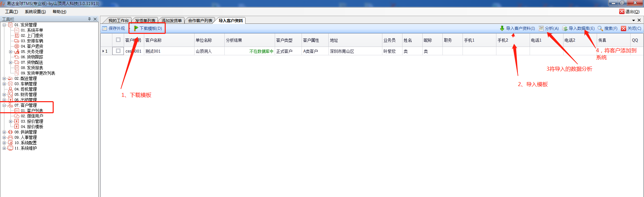Open the 系统设置(S) menu

(x=35, y=12)
